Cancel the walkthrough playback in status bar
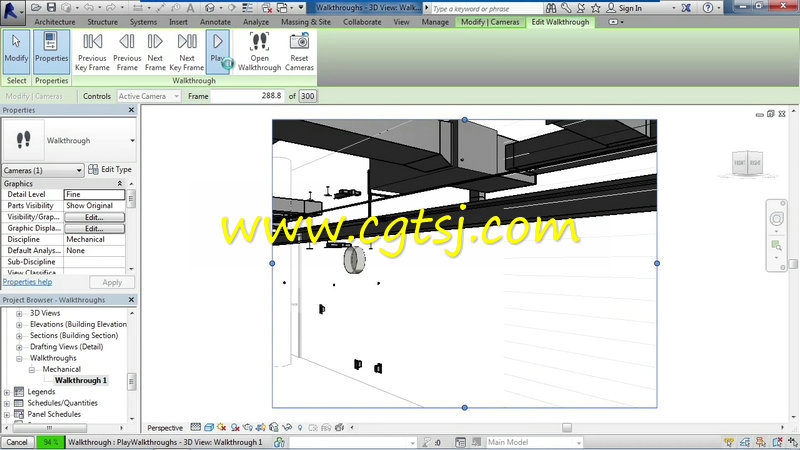 point(17,442)
